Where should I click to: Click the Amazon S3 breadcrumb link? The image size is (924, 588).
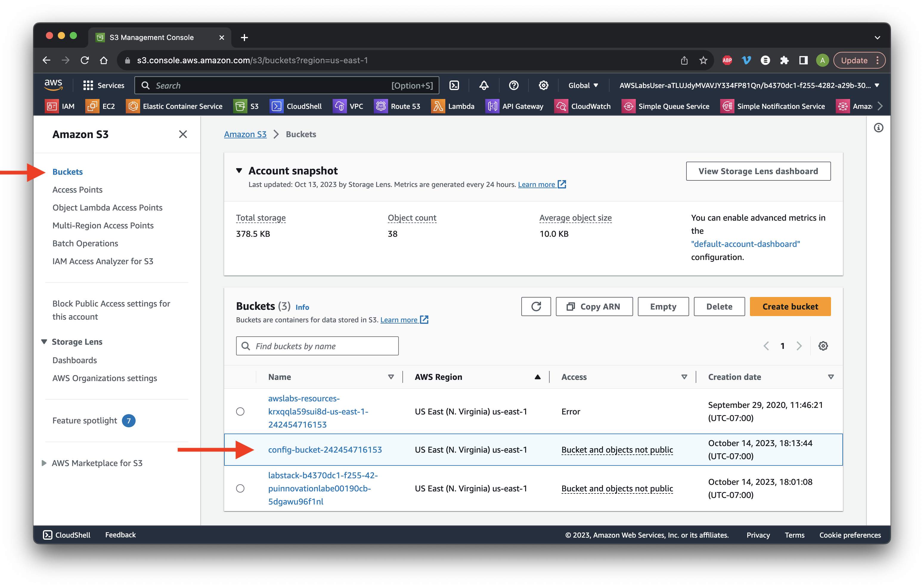(x=245, y=134)
